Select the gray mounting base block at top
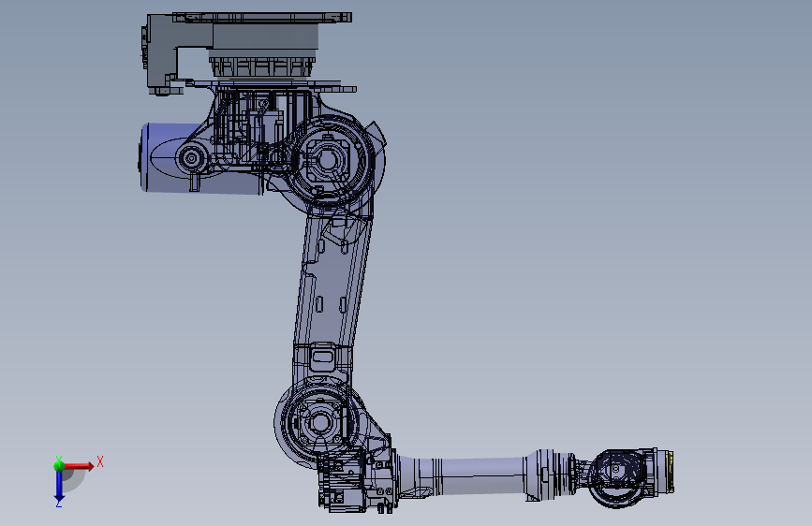Screen dimensions: 812x526 [x=264, y=37]
